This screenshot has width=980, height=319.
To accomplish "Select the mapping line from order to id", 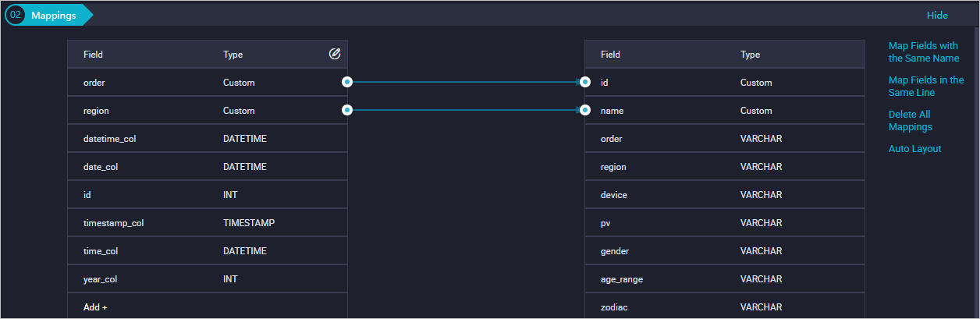I will point(466,81).
